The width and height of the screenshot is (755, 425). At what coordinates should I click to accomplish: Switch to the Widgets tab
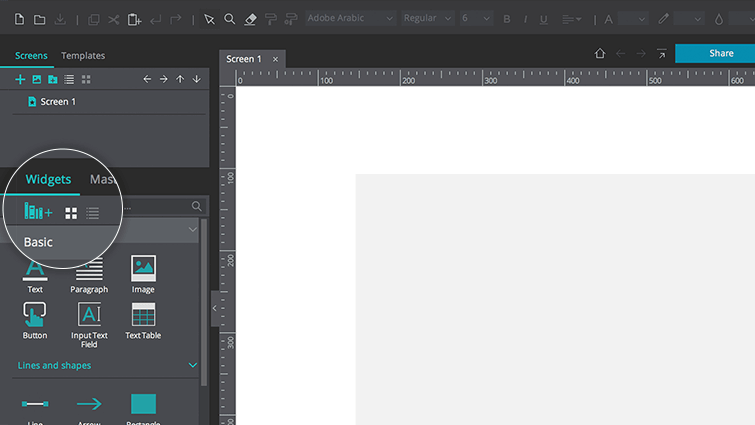tap(48, 179)
